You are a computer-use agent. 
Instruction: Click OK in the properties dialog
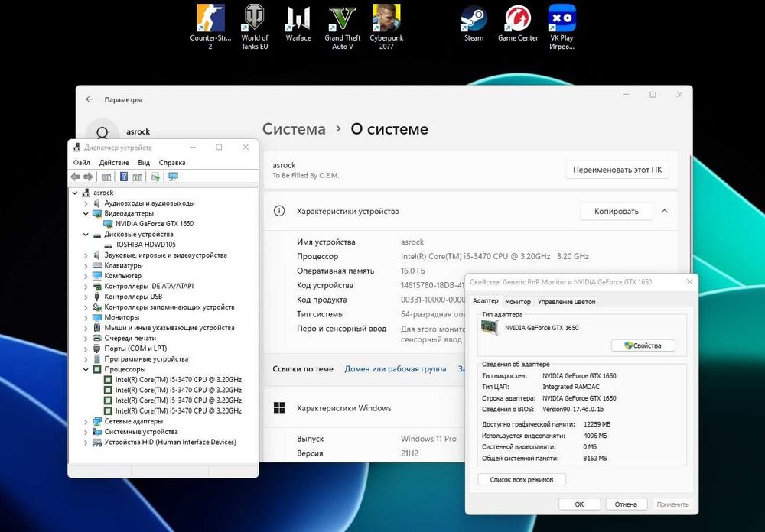(579, 504)
